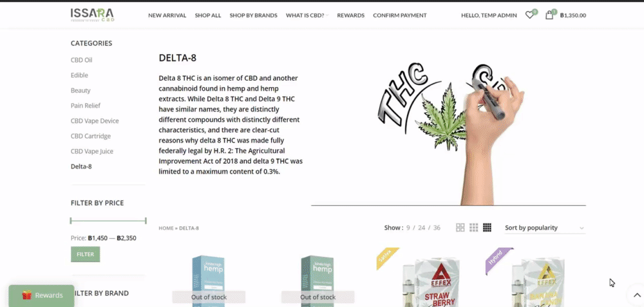Viewport: 644px width, 307px height.
Task: Open the wishlist heart icon
Action: point(529,15)
